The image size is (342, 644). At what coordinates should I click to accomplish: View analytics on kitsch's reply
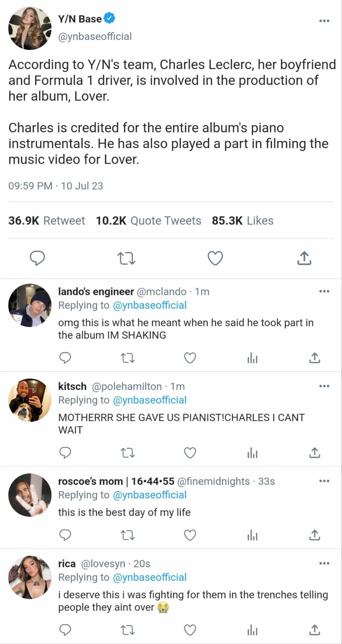tap(252, 453)
